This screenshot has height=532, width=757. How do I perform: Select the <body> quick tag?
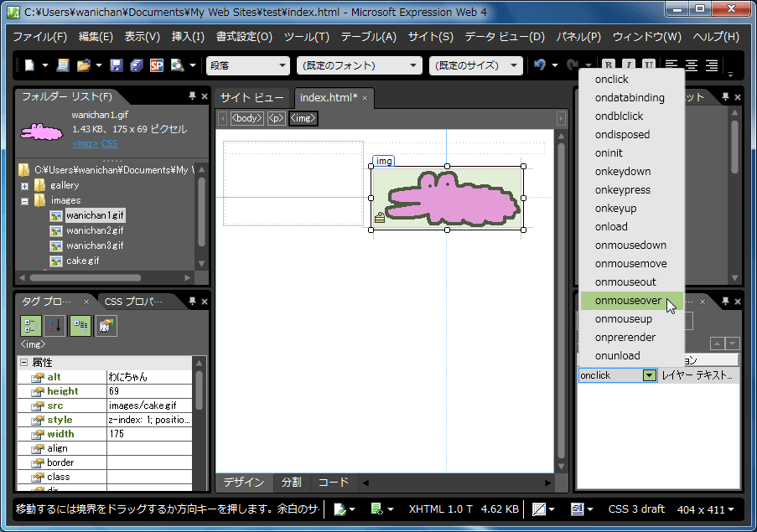pos(246,118)
